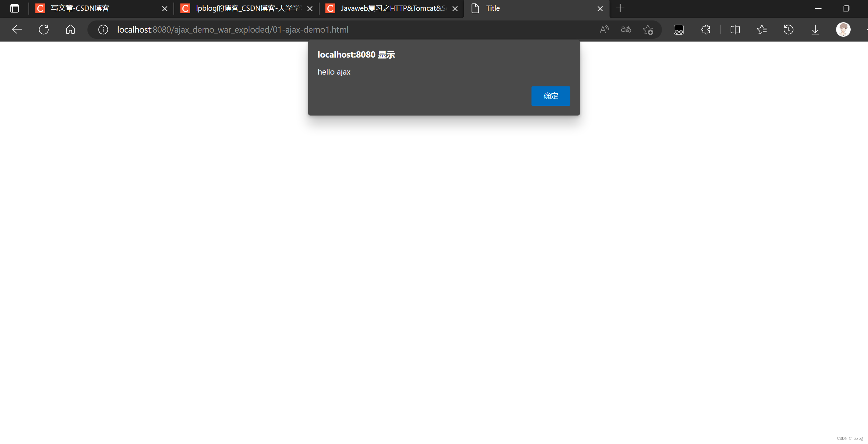Close the Title tab
Viewport: 868px width, 444px height.
point(600,8)
